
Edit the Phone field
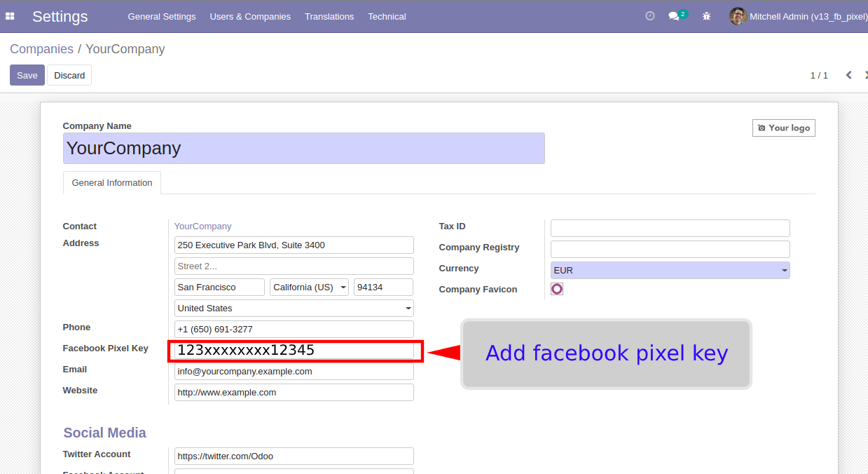pyautogui.click(x=294, y=330)
